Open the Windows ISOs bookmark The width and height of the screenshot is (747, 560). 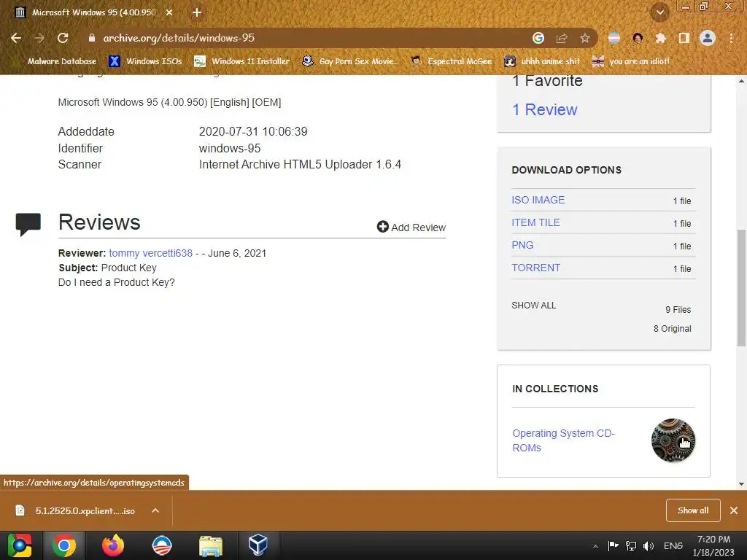(x=146, y=61)
